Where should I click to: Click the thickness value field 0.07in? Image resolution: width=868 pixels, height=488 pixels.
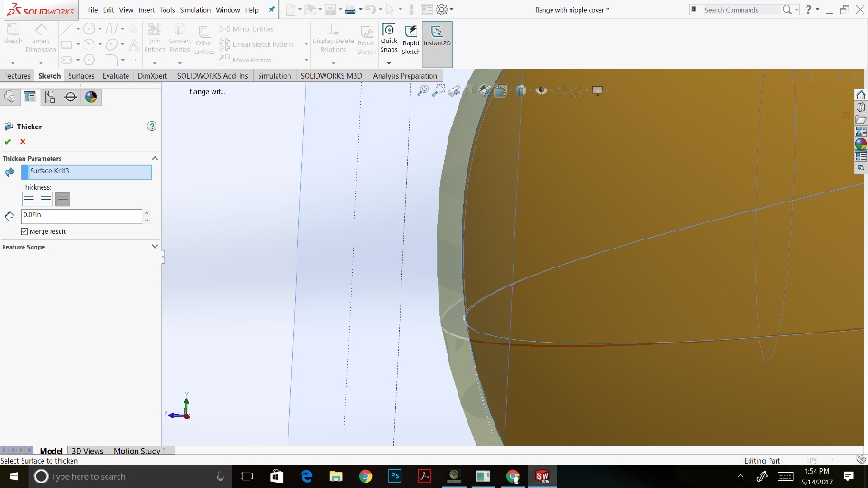click(81, 216)
